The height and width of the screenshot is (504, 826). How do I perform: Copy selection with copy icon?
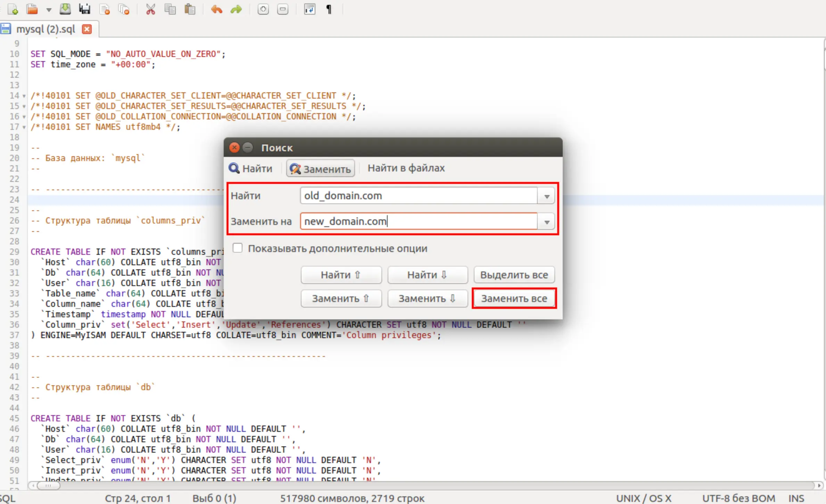(x=170, y=9)
